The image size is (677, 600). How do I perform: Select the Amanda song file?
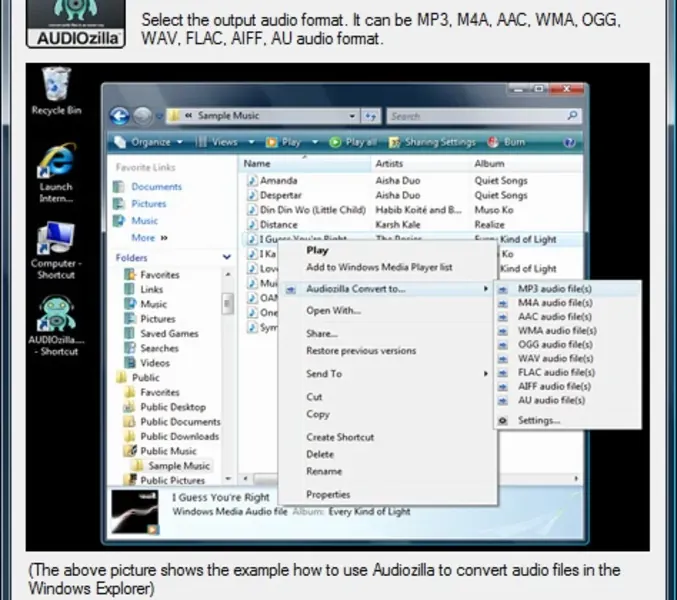(272, 180)
